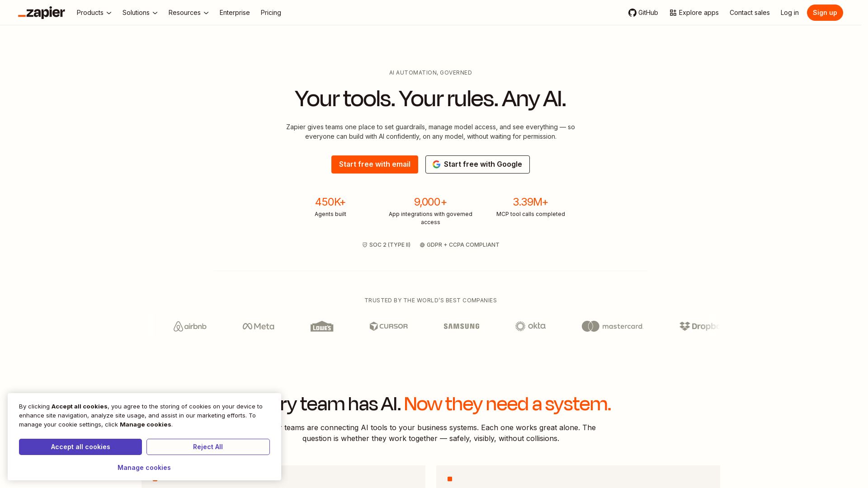The image size is (868, 488).
Task: Click the Explore apps grid icon
Action: pyautogui.click(x=673, y=13)
